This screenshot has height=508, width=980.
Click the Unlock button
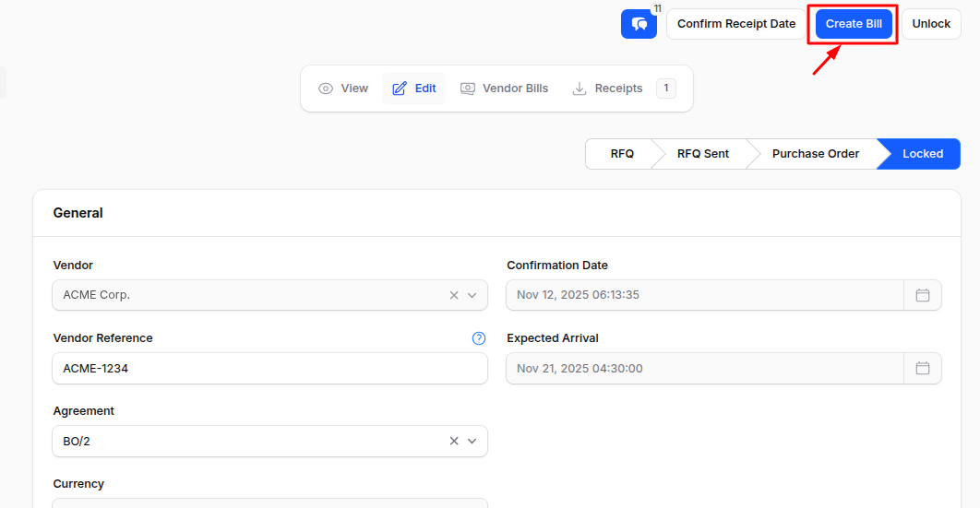pyautogui.click(x=931, y=24)
